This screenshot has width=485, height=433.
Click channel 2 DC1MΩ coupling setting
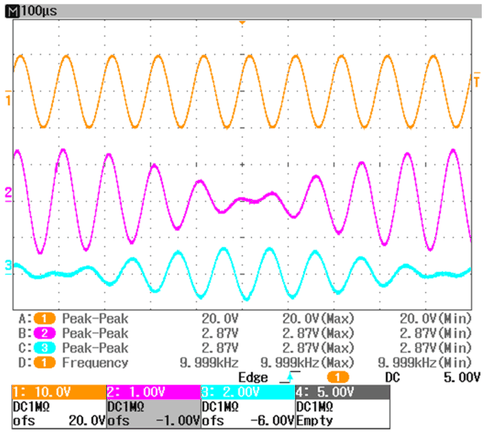click(126, 407)
